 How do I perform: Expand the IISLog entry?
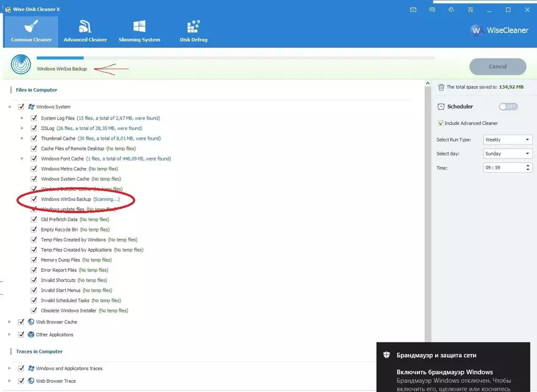tap(22, 128)
